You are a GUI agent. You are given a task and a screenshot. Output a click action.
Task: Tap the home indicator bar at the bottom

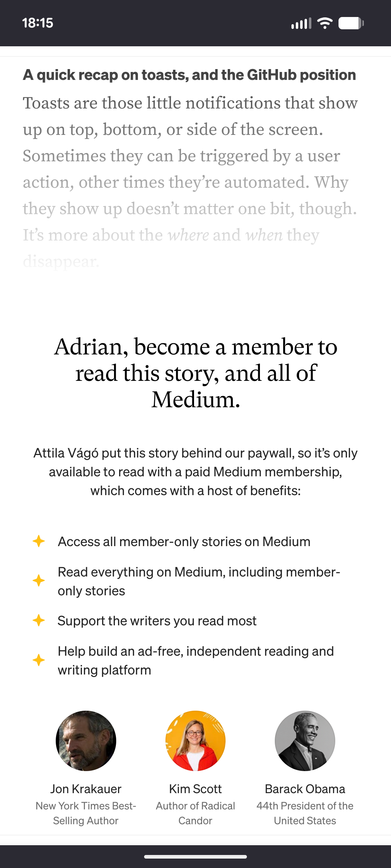pos(195,856)
